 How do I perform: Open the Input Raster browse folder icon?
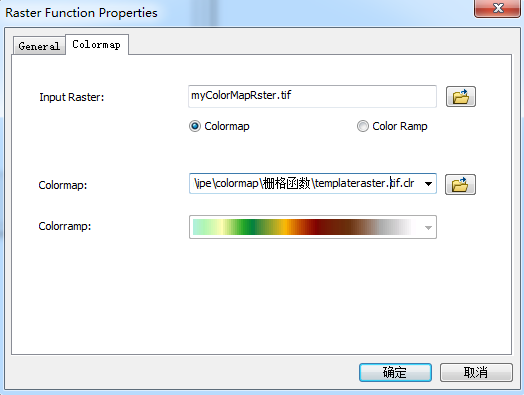461,97
